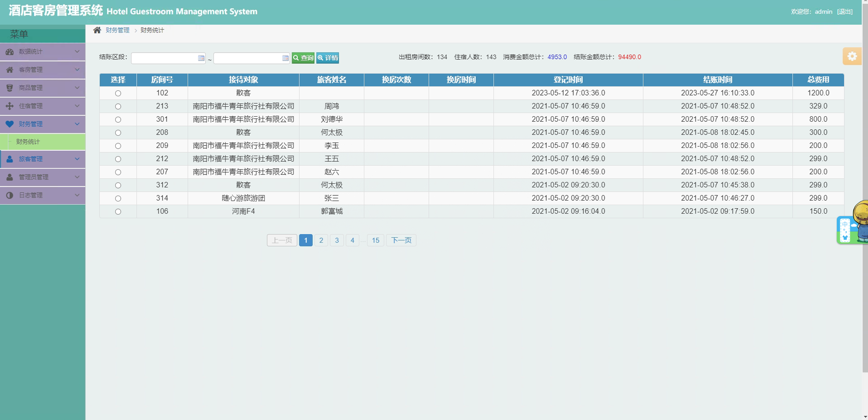Open calendar picker for end date
Screen dimensions: 868x420
coord(285,58)
